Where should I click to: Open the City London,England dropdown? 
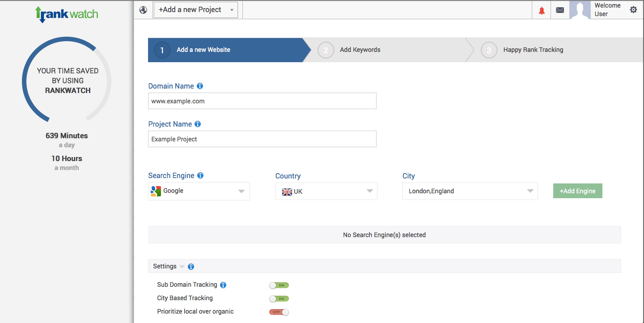coord(470,191)
